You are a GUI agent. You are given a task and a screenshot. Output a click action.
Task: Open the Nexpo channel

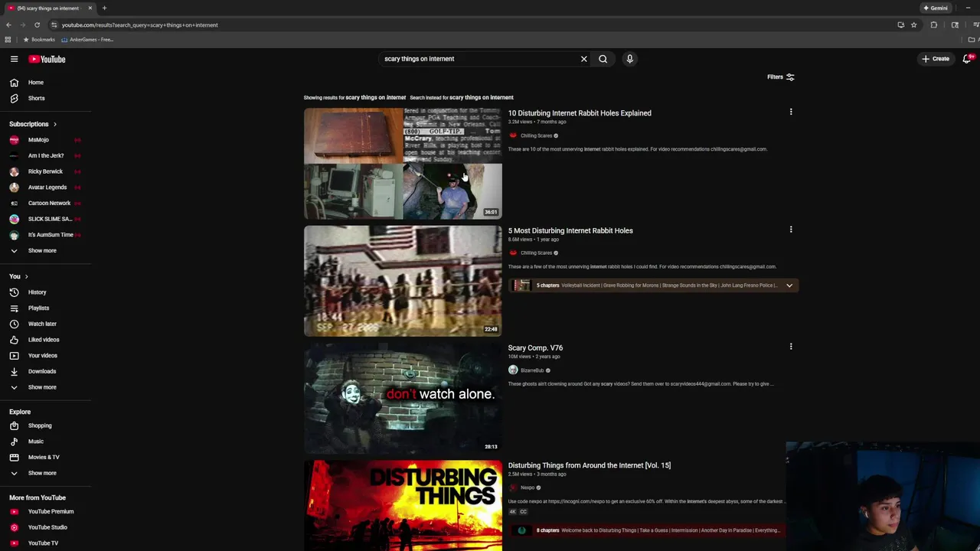pos(528,487)
